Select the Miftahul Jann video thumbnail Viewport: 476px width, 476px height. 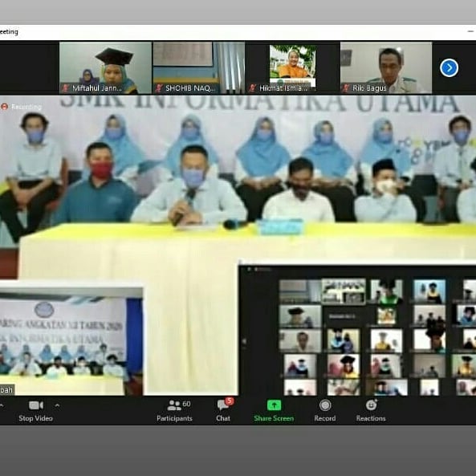click(105, 67)
